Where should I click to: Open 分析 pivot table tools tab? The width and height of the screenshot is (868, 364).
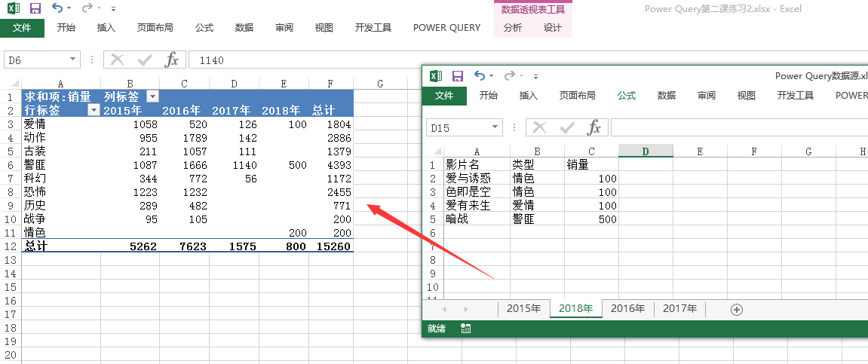tap(513, 28)
